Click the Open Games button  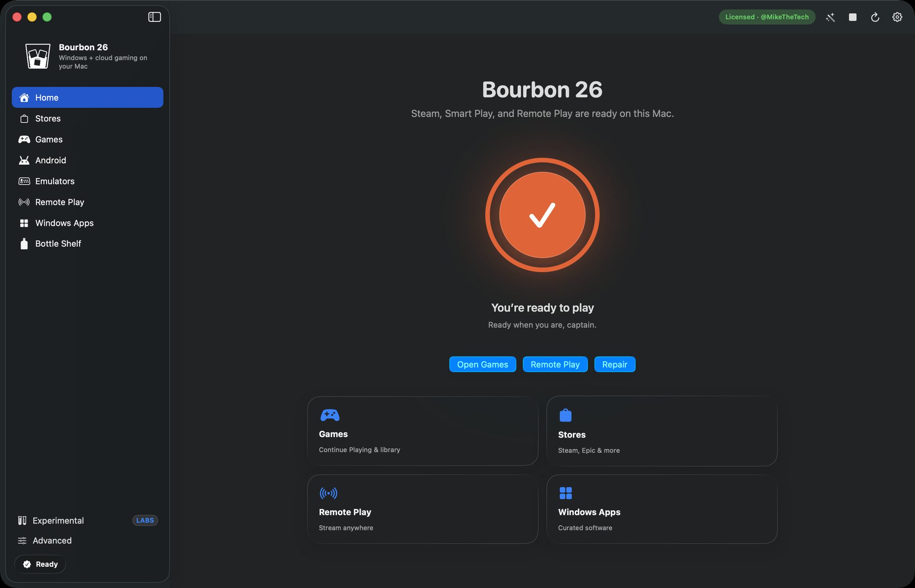coord(483,364)
